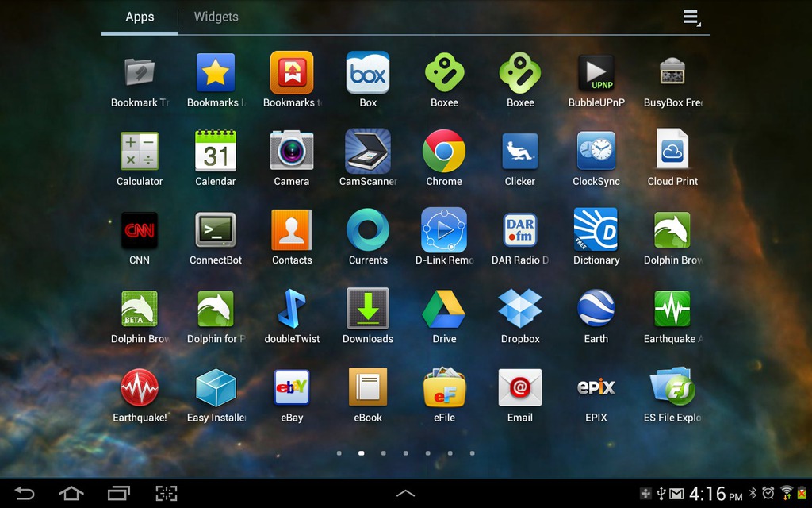
Task: Launch the EPIX app
Action: [596, 387]
